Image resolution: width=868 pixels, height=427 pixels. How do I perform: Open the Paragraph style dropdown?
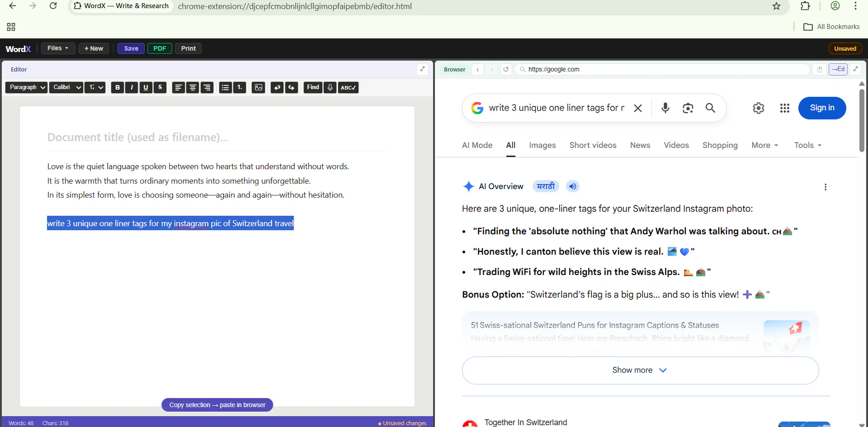26,87
